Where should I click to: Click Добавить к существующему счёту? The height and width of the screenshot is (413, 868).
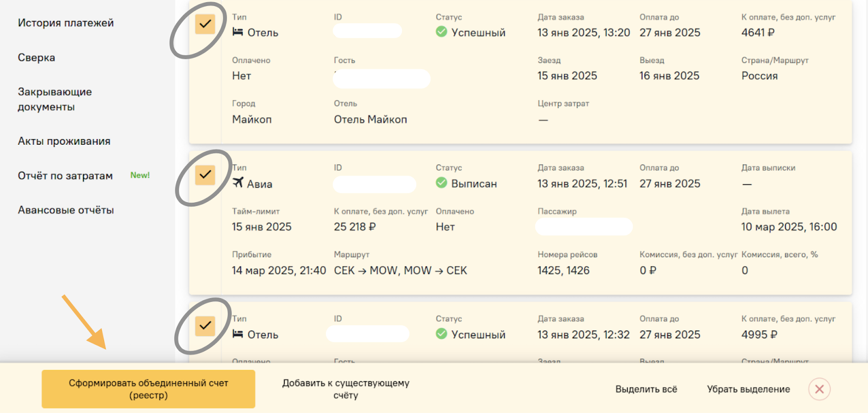click(x=346, y=389)
